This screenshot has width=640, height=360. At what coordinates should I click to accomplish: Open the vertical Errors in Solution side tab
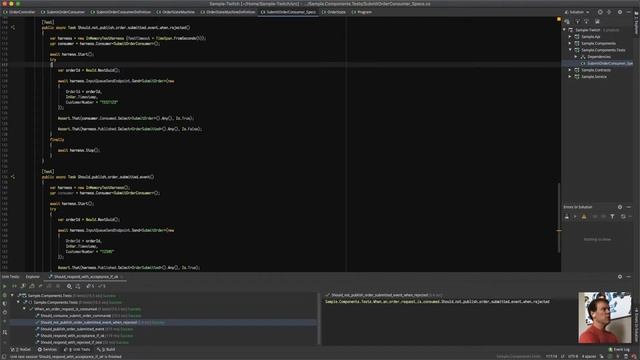[x=636, y=324]
